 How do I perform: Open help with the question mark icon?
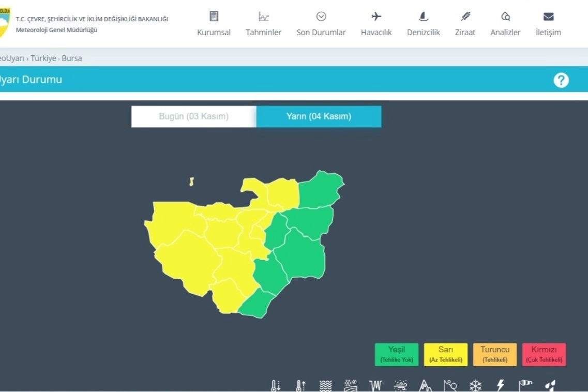point(561,80)
